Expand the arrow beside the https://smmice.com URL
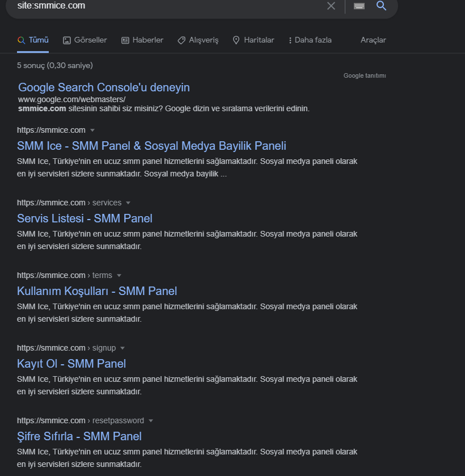This screenshot has width=465, height=476. point(92,130)
